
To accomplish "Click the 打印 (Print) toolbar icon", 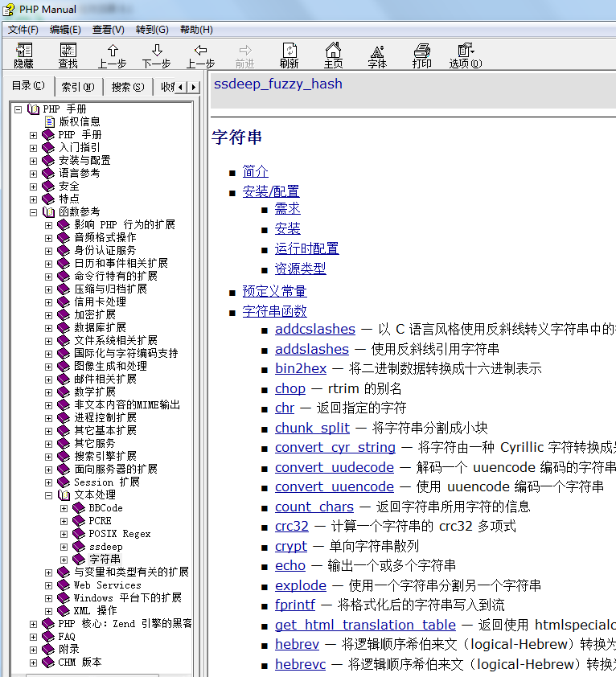I will click(421, 51).
